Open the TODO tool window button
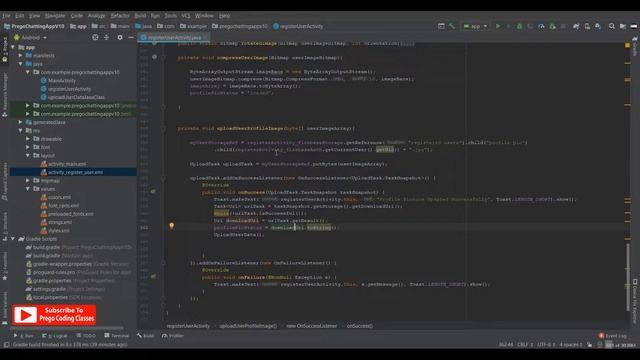640x360 pixels. [x=86, y=336]
